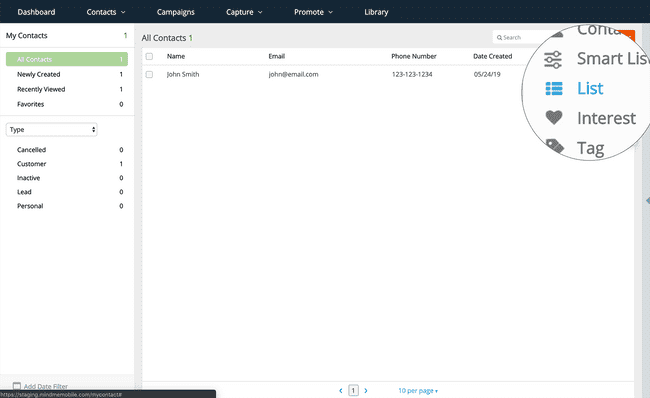This screenshot has width=650, height=398.
Task: Select the All Contacts filter
Action: click(67, 59)
